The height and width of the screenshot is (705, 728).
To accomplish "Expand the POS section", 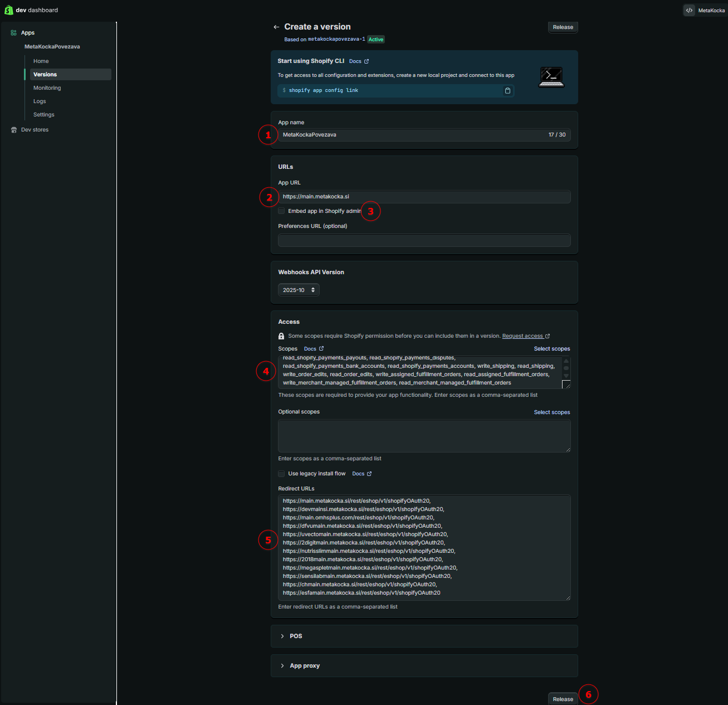I will point(424,636).
